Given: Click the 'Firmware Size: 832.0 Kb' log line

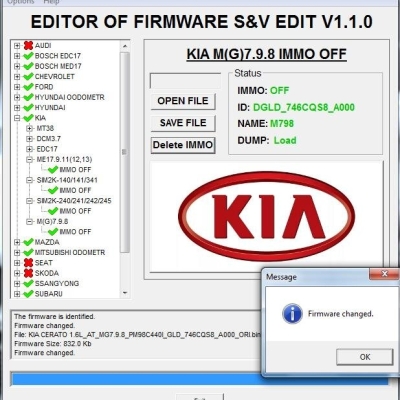Looking at the screenshot, I should [x=53, y=344].
